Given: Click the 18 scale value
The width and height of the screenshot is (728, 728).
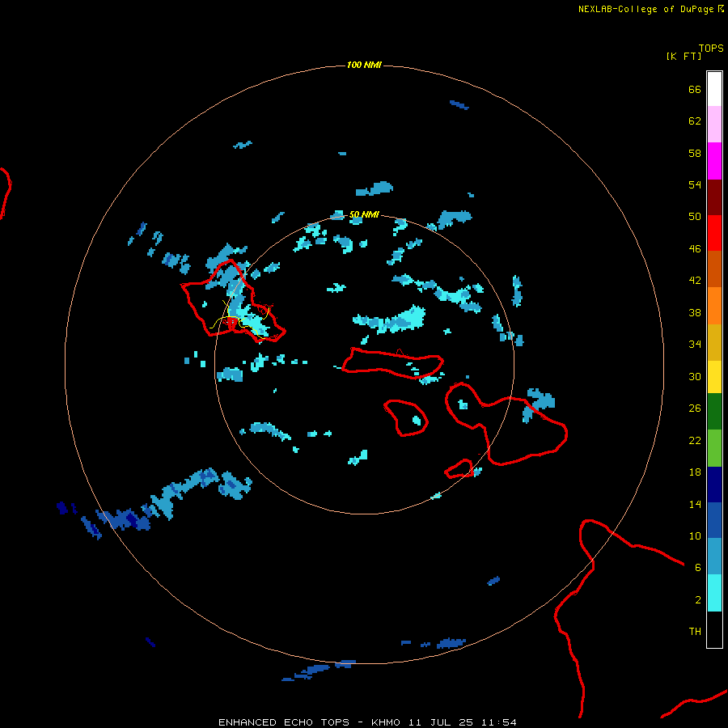Looking at the screenshot, I should [695, 472].
